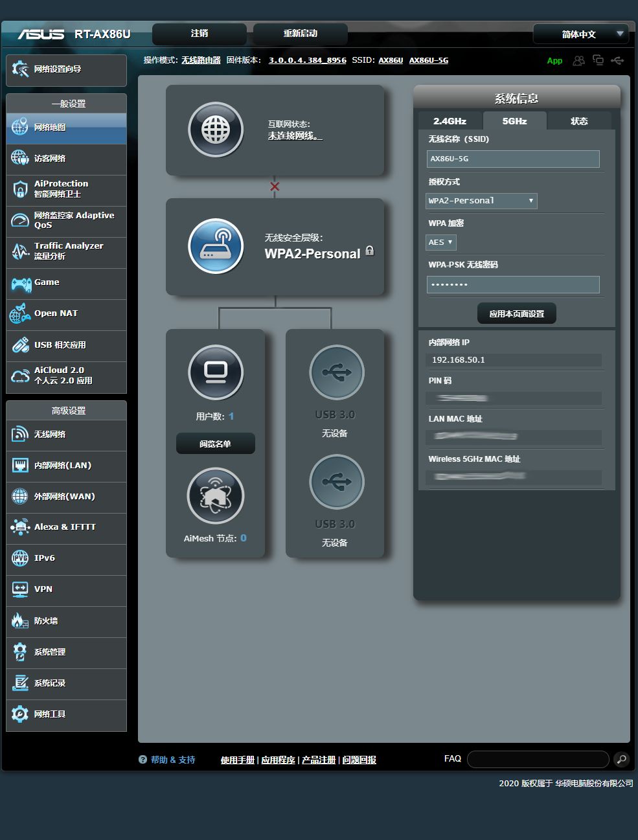Click the lower USB 3.0 icon

click(337, 482)
